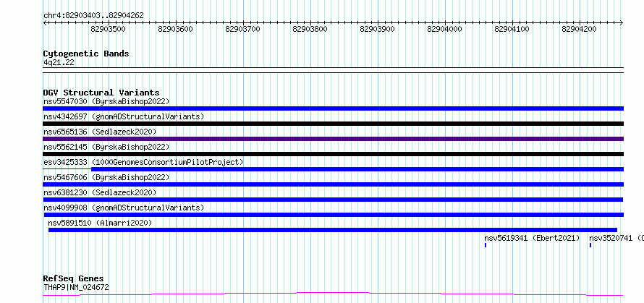This screenshot has width=644, height=303.
Task: Click the blue bar under nsv4099908
Action: coord(334,215)
